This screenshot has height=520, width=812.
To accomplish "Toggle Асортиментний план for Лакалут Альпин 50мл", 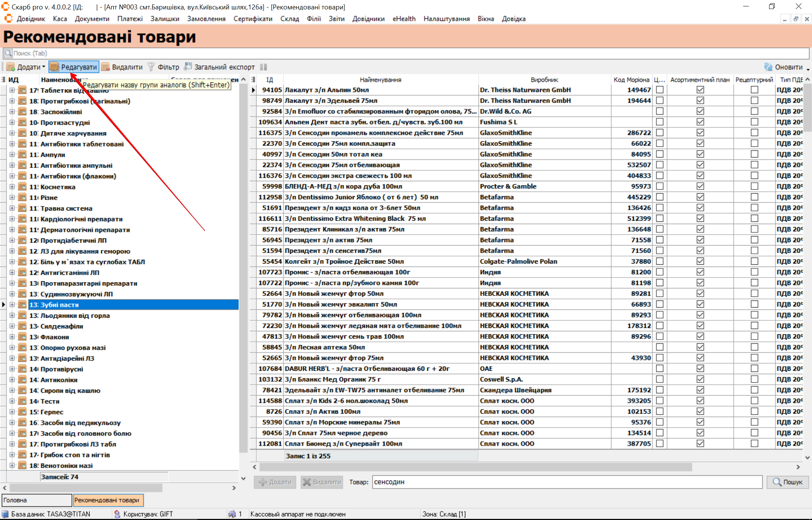I will coord(700,90).
